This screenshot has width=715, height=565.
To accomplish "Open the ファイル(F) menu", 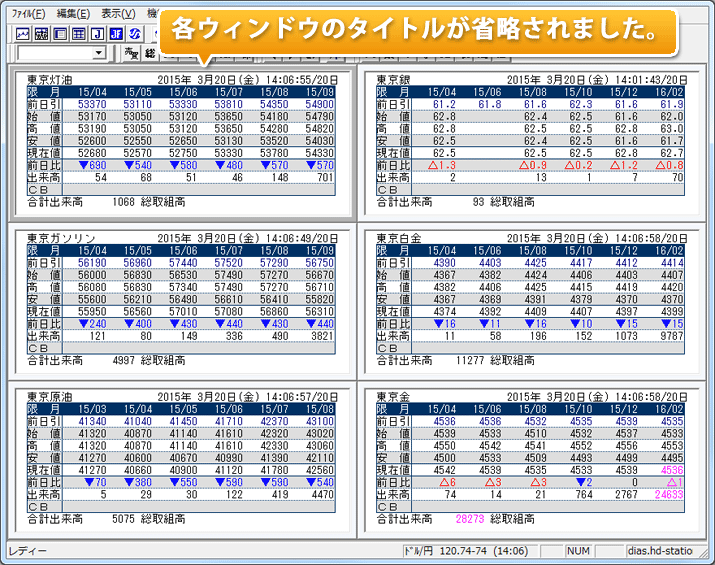I will pos(26,14).
